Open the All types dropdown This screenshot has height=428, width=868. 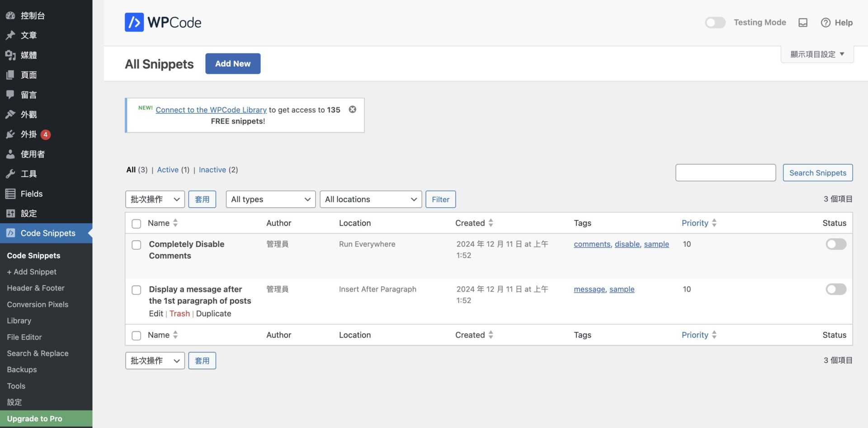[271, 199]
